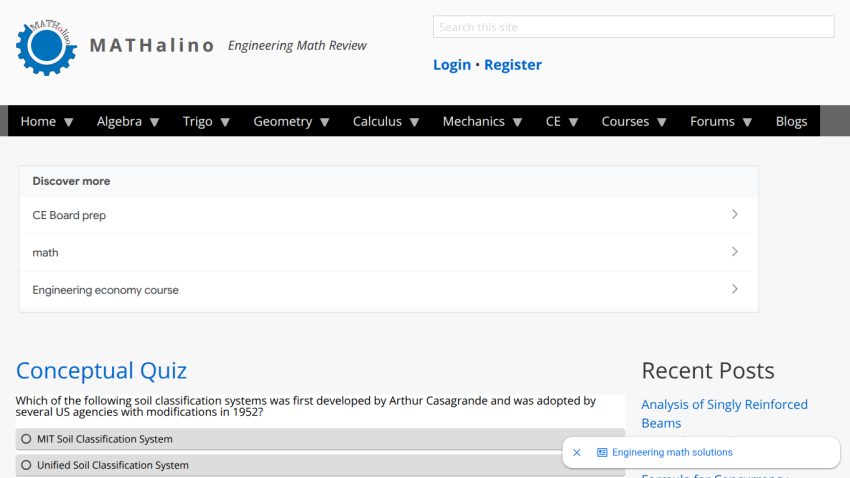Expand the Geometry menu dropdown arrow

325,122
